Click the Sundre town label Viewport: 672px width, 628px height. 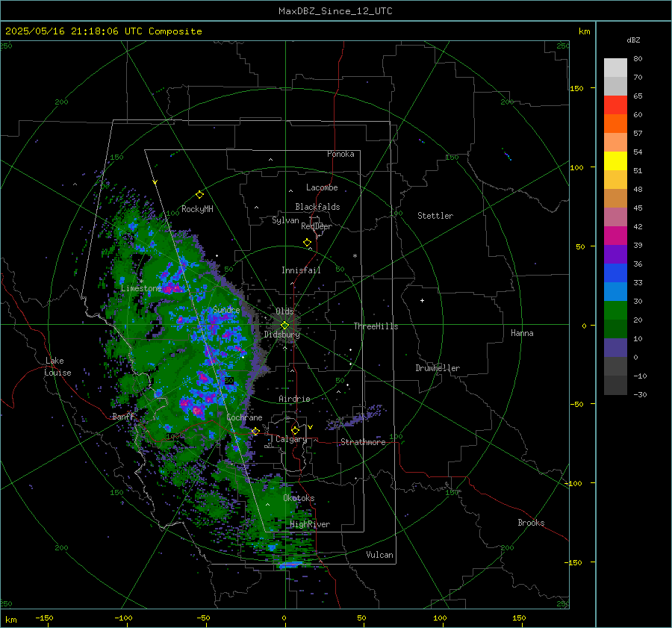coord(226,310)
